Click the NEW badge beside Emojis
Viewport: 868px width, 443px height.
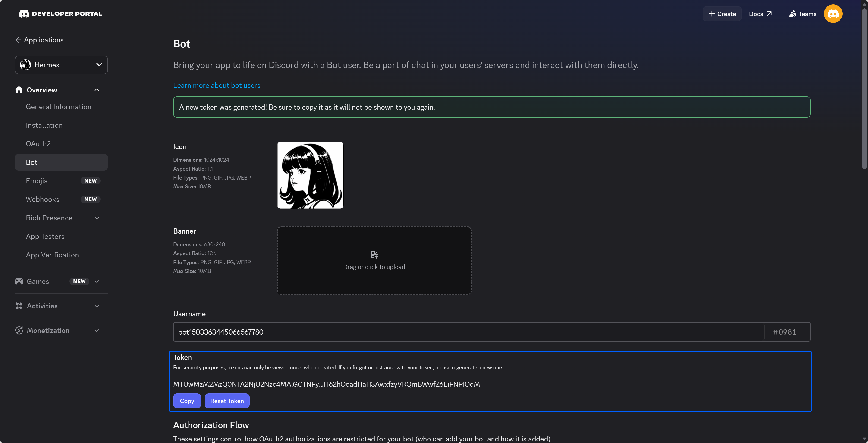90,181
